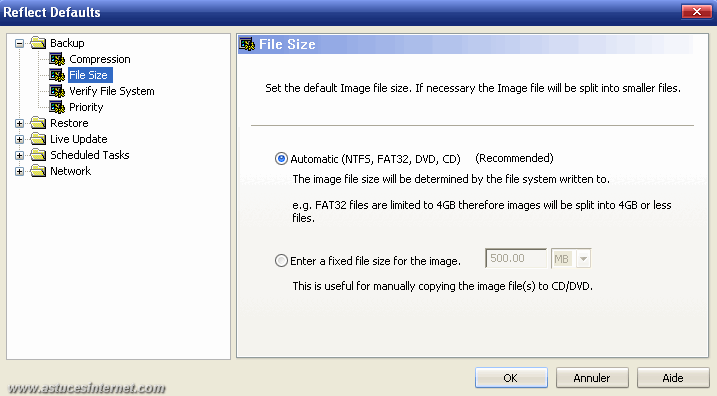Image resolution: width=717 pixels, height=396 pixels.
Task: Collapse the Backup tree node
Action: pyautogui.click(x=19, y=43)
